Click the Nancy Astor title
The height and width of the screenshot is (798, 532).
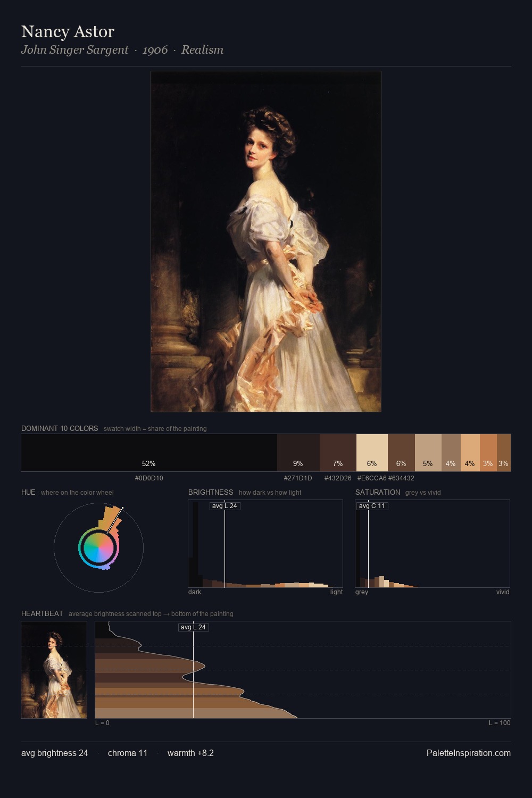tap(68, 31)
